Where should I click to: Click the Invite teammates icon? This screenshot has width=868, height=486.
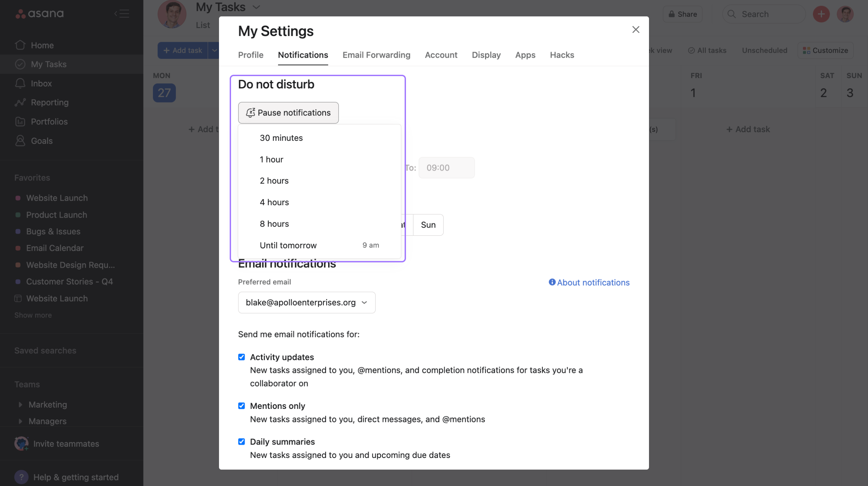[x=21, y=443]
